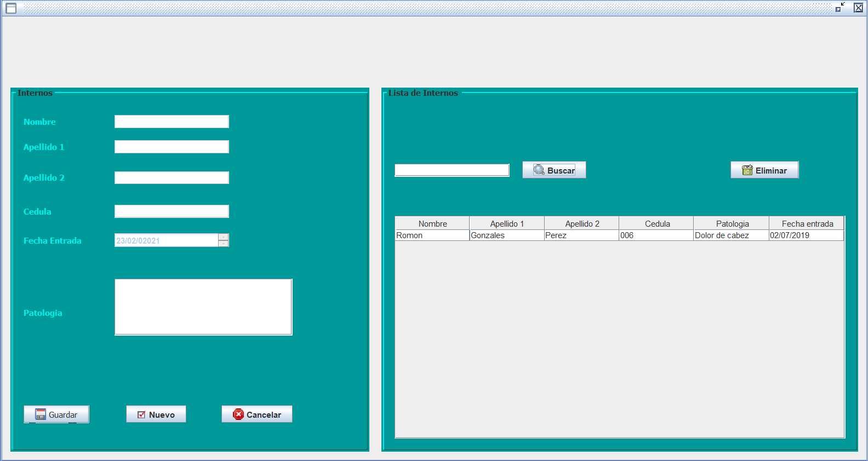Screen dimensions: 868x461
Task: Click inside the Patologia text area
Action: coord(203,307)
